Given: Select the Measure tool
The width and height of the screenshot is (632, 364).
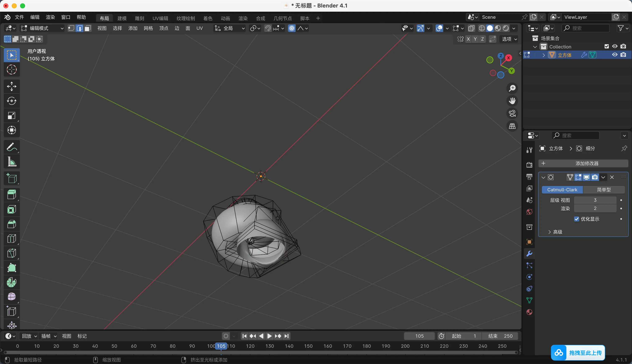Looking at the screenshot, I should (11, 162).
